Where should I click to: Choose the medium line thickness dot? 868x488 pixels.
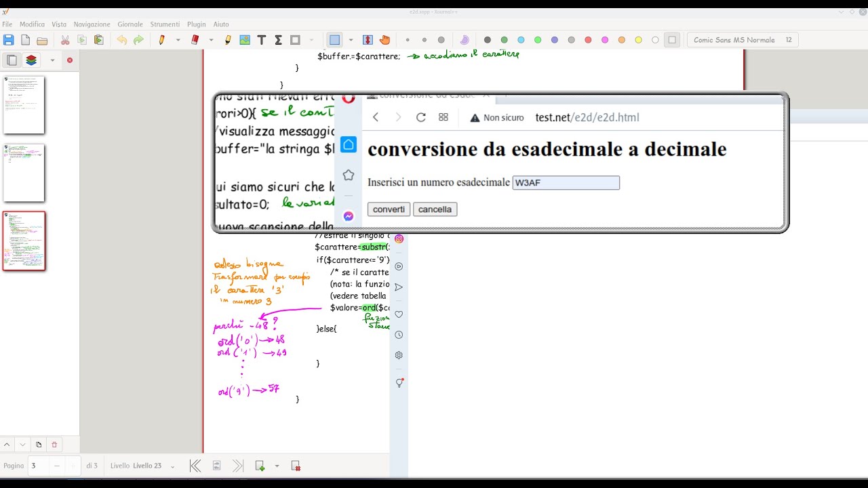[425, 40]
